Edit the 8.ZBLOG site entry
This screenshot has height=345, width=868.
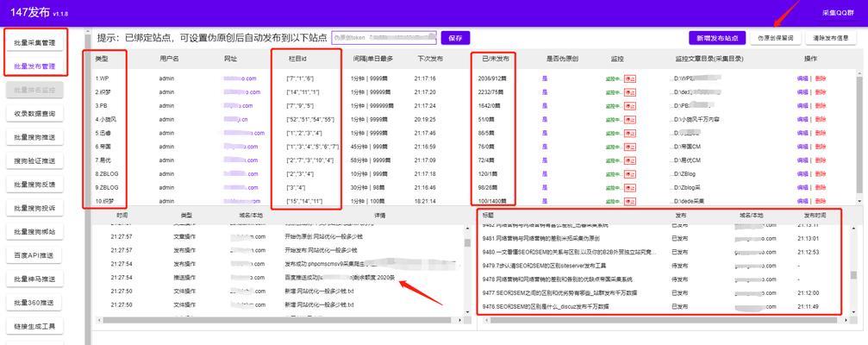coord(802,174)
